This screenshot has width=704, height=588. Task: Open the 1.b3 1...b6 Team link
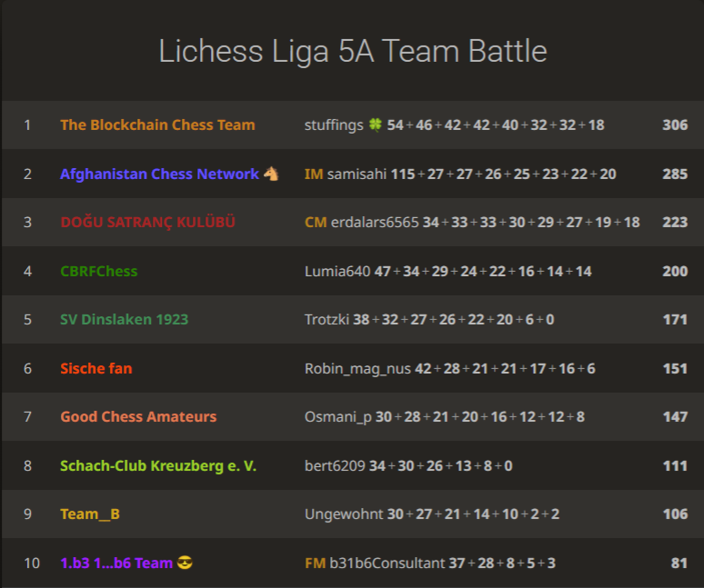pos(116,563)
